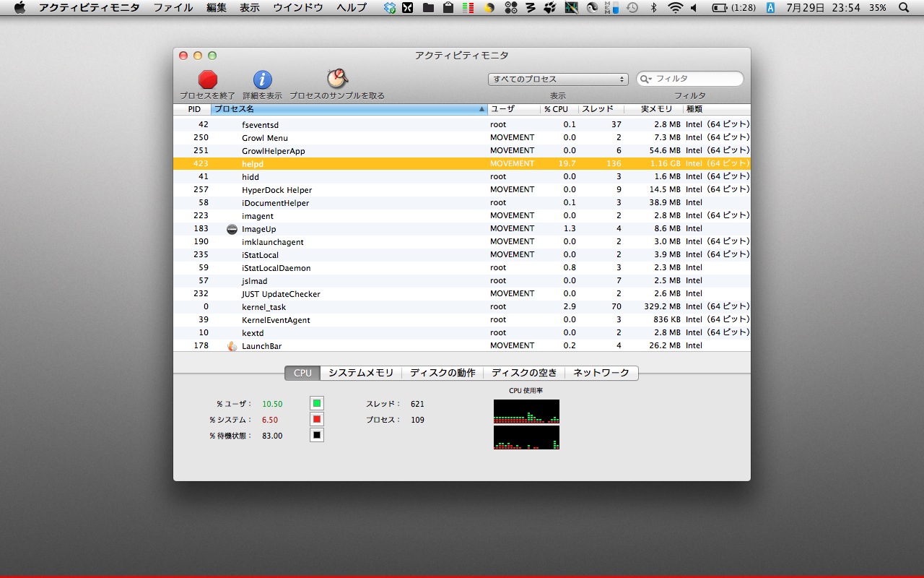924x578 pixels.
Task: Click the magnifier dropdown in filter field
Action: 646,79
